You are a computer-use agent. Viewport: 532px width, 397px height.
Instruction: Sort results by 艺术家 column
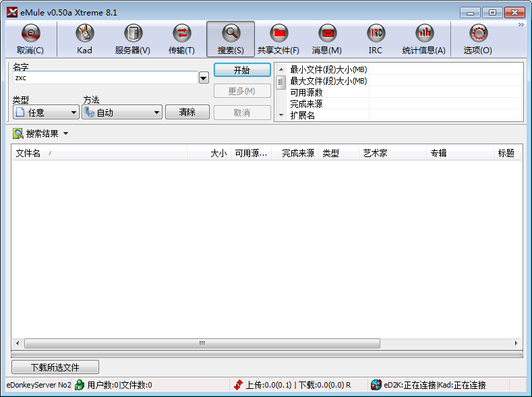point(392,153)
